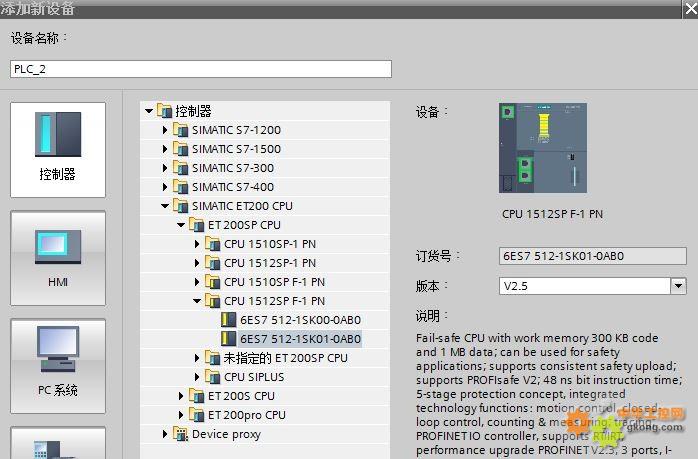Collapse the ET 200SP CPU node
This screenshot has width=698, height=459.
tap(181, 225)
